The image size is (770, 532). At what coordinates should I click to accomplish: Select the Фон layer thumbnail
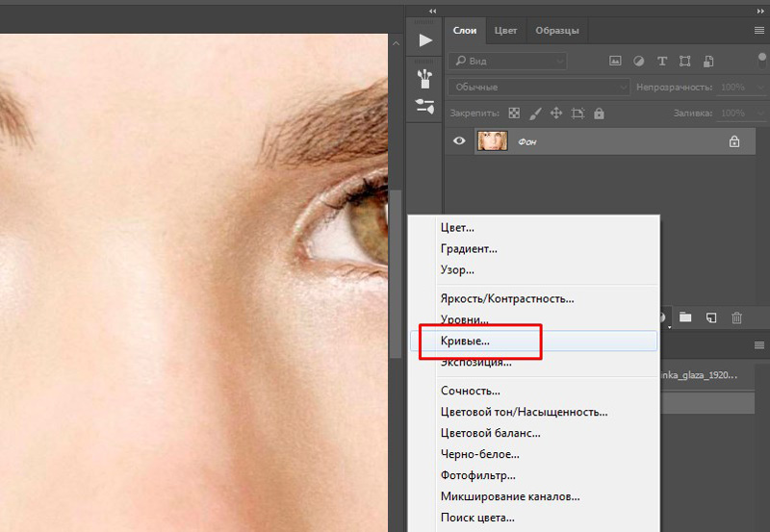[492, 141]
